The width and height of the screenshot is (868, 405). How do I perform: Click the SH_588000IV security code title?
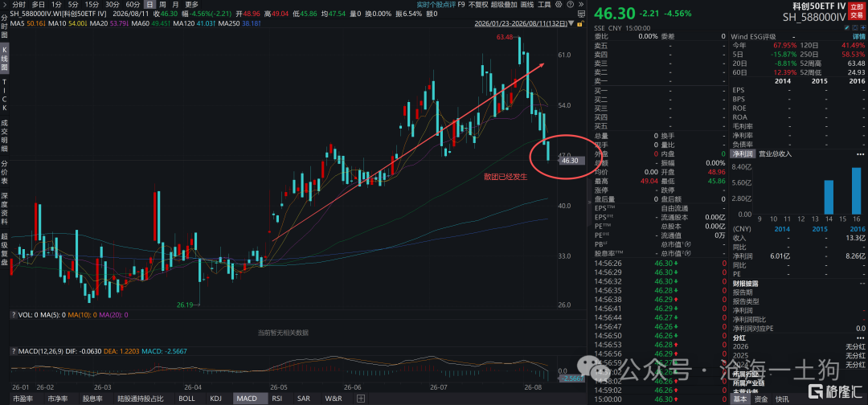pos(814,17)
